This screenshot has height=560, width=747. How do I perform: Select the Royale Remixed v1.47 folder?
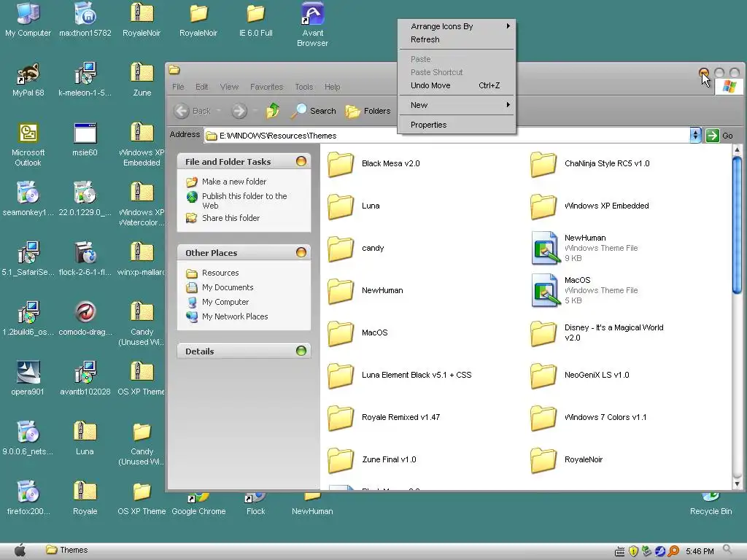tap(384, 418)
